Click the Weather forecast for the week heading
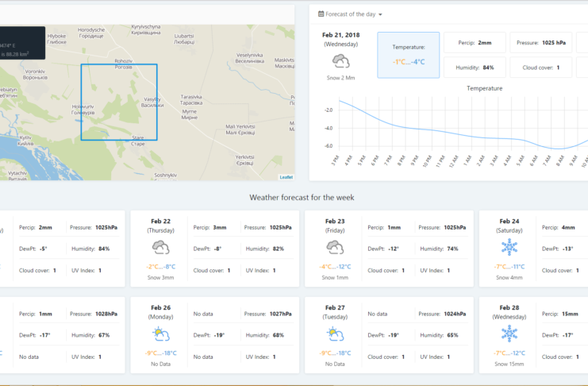The width and height of the screenshot is (588, 386). tap(302, 198)
